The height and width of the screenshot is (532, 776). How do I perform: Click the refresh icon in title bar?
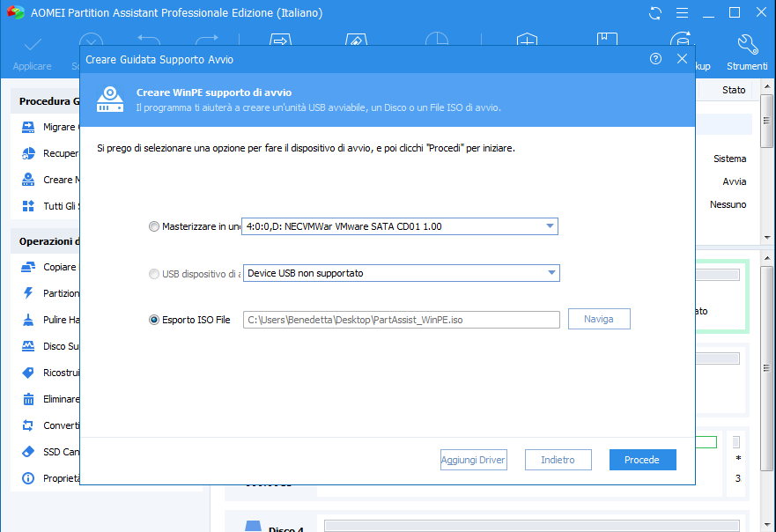tap(655, 13)
